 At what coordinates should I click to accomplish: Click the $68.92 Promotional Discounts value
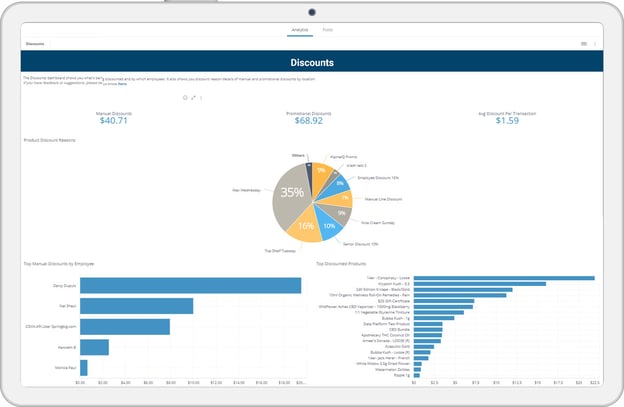point(308,121)
